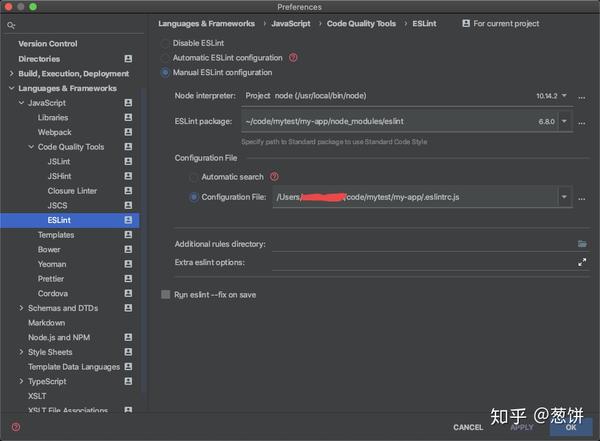Image resolution: width=600 pixels, height=441 pixels.
Task: Expand Build, Execution, Deployment section
Action: [x=11, y=73]
